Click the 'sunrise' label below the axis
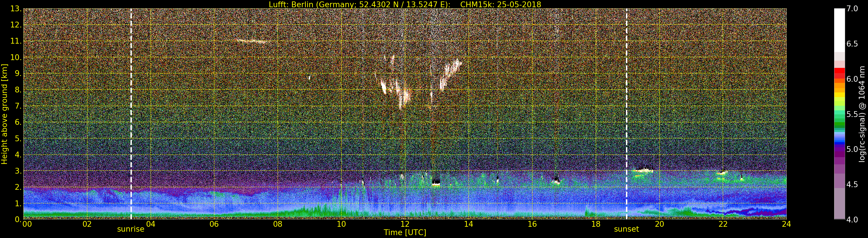The width and height of the screenshot is (868, 238). point(131,229)
